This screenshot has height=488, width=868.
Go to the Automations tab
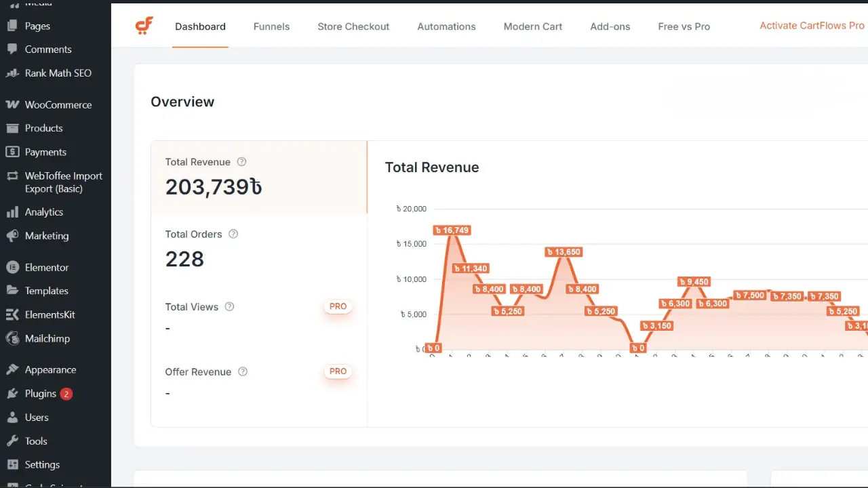click(446, 26)
